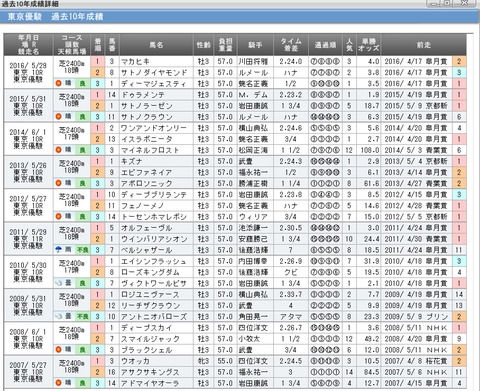Select horse name エイシンフラッシュ
The height and width of the screenshot is (391, 480).
pos(154,261)
